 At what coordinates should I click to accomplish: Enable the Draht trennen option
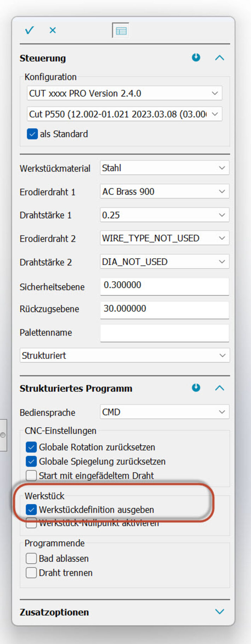[31, 573]
